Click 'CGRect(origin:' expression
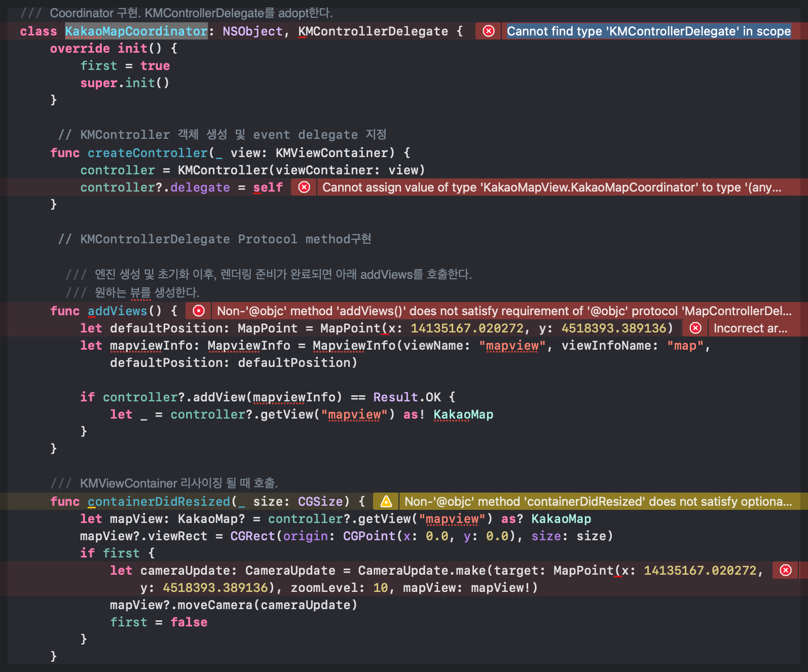The width and height of the screenshot is (808, 672). (282, 536)
